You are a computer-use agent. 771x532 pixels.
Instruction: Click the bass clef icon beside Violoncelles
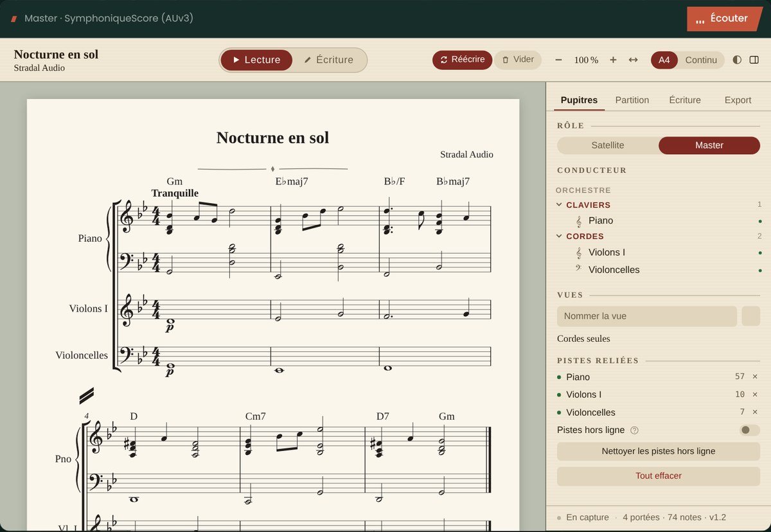click(x=579, y=269)
